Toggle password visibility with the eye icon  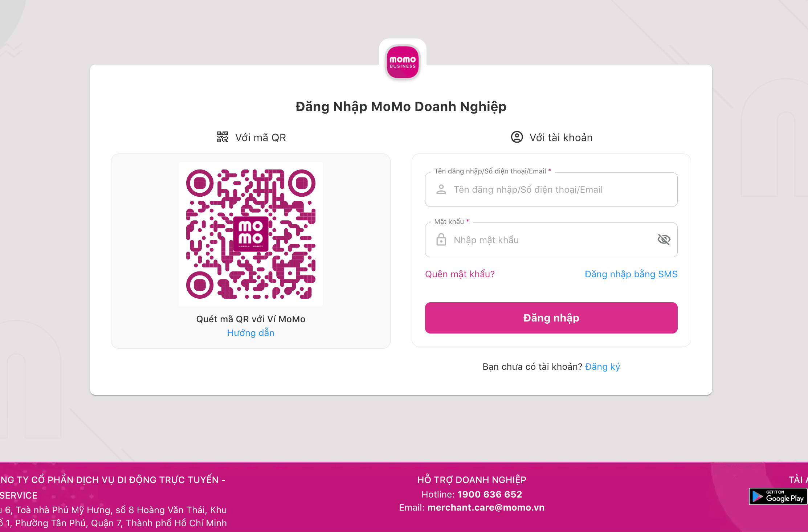click(x=664, y=240)
